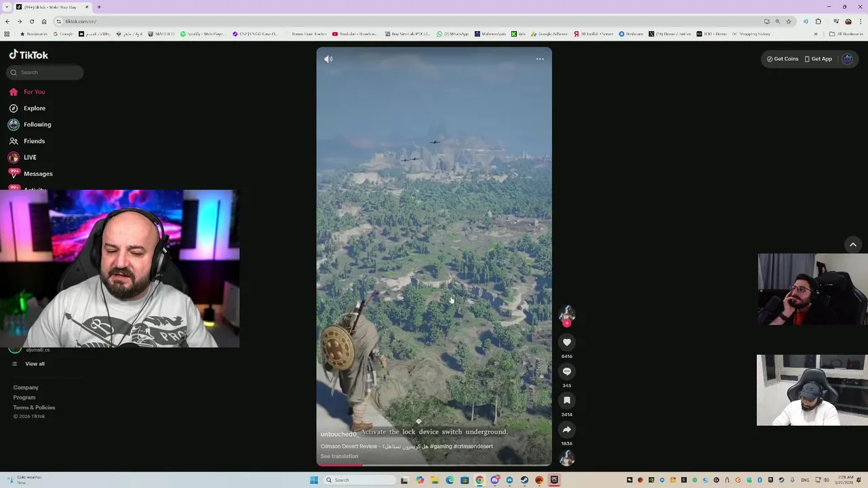Image resolution: width=868 pixels, height=488 pixels.
Task: Click View all following accounts
Action: 29,364
